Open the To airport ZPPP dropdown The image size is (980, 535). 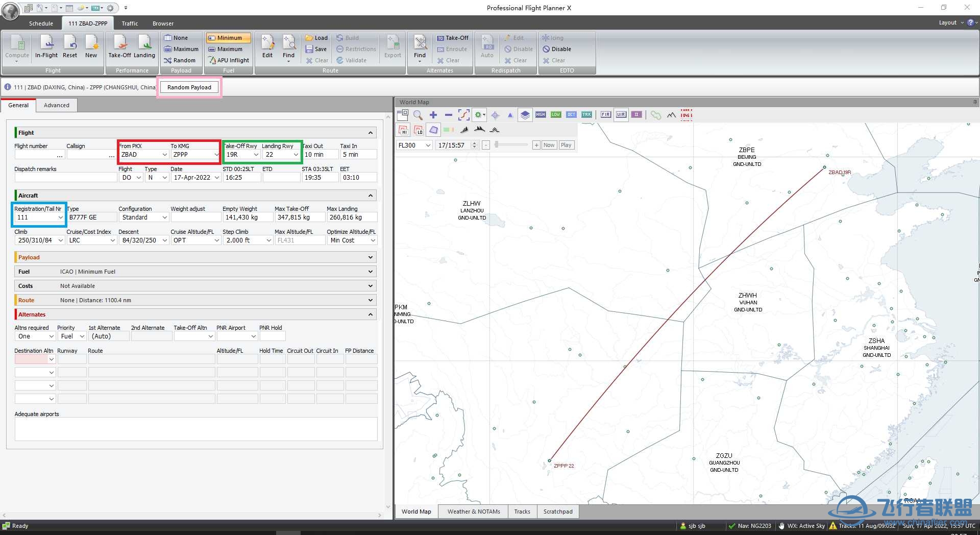216,155
